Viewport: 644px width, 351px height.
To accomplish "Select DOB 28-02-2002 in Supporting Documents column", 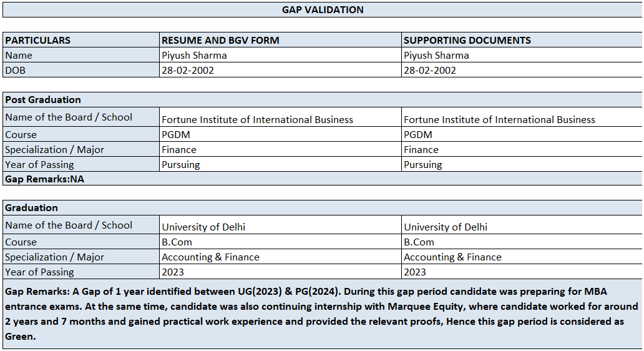I will [430, 70].
